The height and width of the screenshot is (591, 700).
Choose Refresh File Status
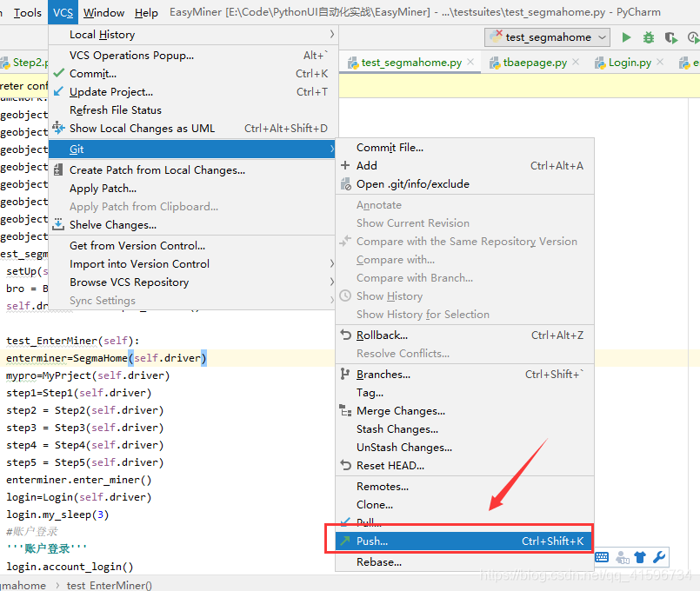click(x=192, y=110)
